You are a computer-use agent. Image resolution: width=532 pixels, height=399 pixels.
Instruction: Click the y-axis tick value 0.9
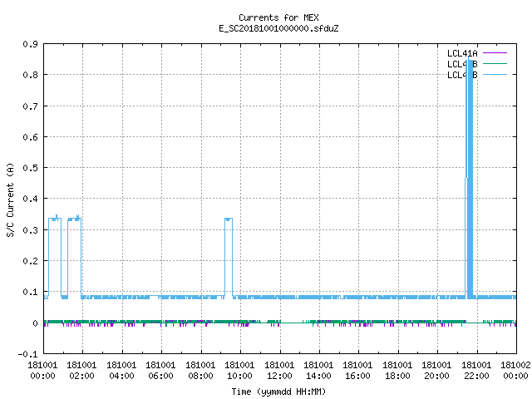(x=30, y=44)
